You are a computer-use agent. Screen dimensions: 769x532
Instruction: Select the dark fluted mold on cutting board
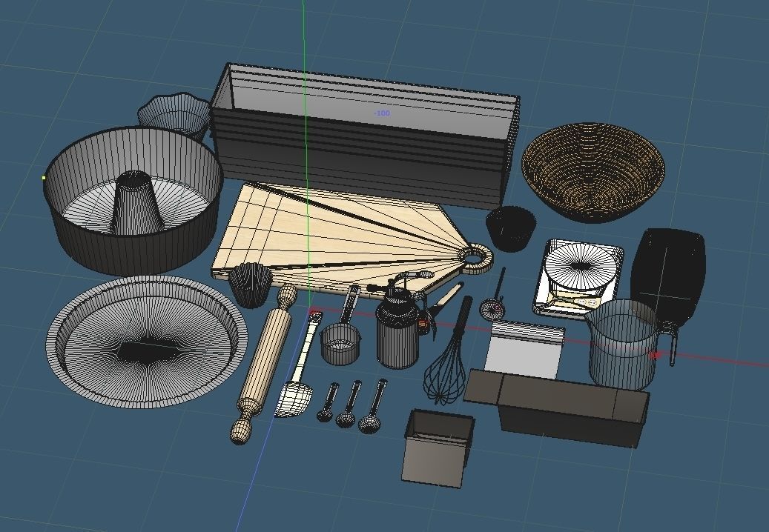tap(251, 285)
